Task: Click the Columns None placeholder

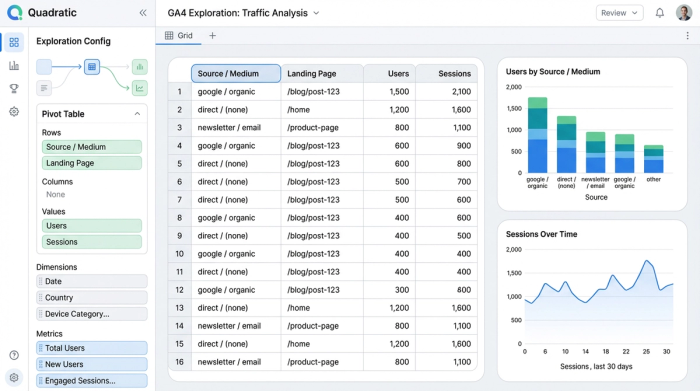Action: (x=56, y=195)
